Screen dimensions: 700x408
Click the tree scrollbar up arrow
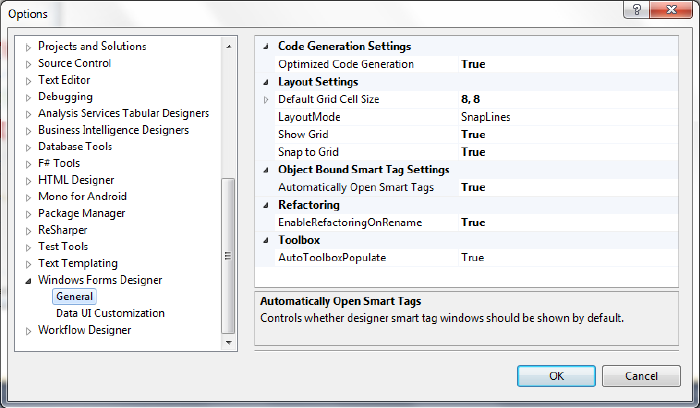(229, 46)
